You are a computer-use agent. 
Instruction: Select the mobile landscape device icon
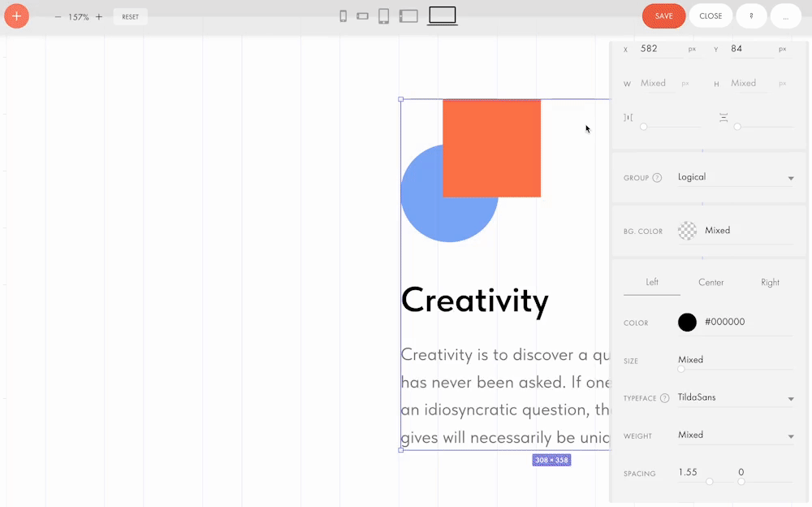click(x=362, y=16)
